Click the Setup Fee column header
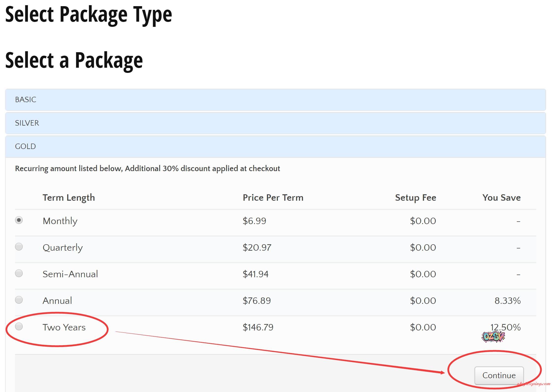Screen dimensions: 555x392 (416, 197)
